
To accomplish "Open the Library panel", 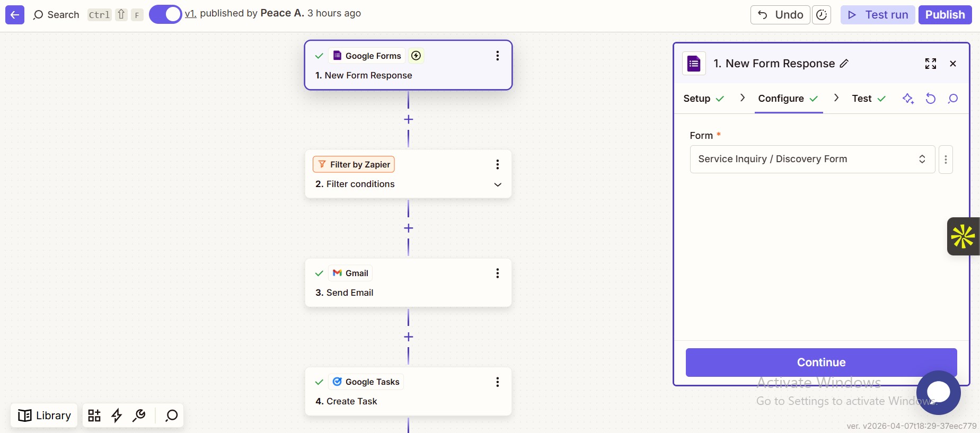I will point(45,416).
